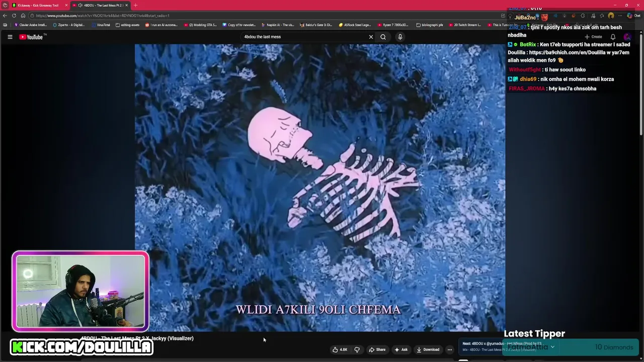The height and width of the screenshot is (362, 644).
Task: Open Ziperto bookmark
Action: point(69,25)
